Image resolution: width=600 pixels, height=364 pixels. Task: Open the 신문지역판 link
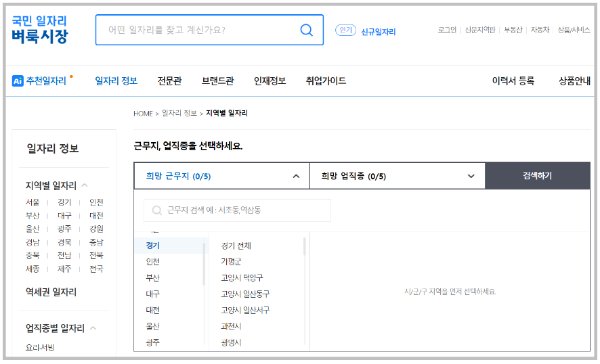pos(480,30)
